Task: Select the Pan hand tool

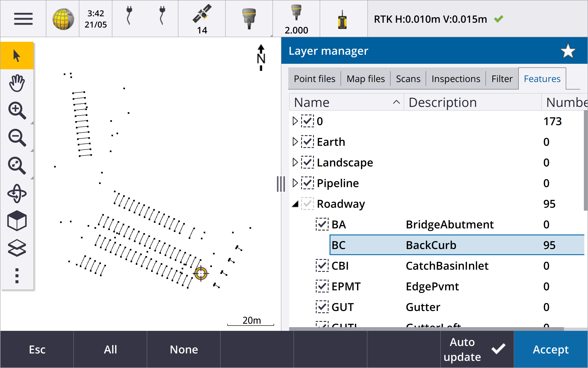Action: tap(17, 83)
